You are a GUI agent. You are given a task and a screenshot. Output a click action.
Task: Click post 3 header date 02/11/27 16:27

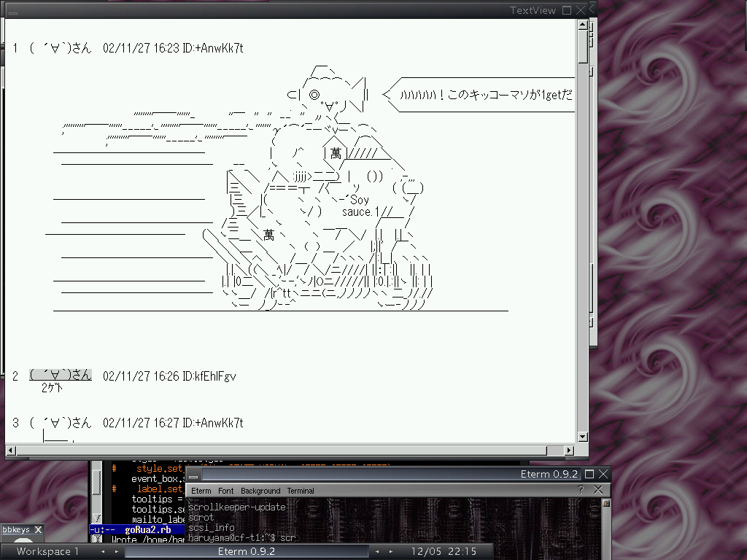point(141,423)
